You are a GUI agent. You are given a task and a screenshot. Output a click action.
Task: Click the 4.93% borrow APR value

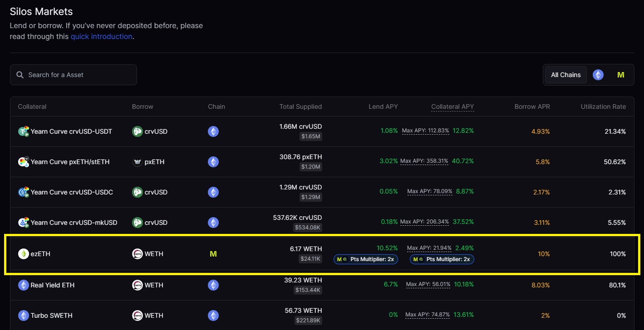[x=541, y=131]
